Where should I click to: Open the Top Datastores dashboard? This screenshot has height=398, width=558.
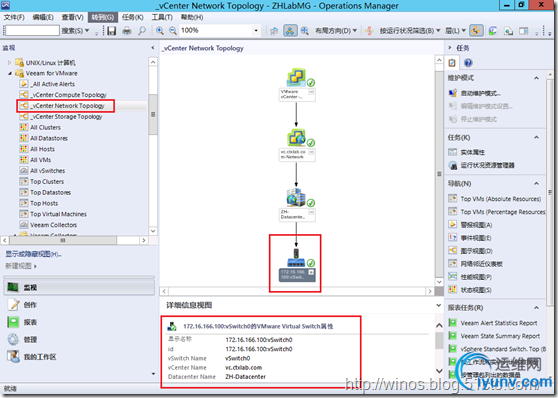(50, 192)
